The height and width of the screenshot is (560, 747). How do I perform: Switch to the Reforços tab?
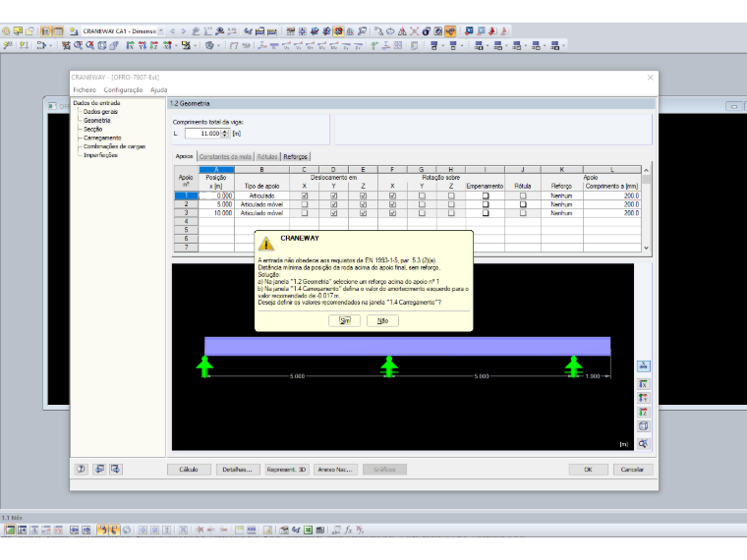click(296, 156)
